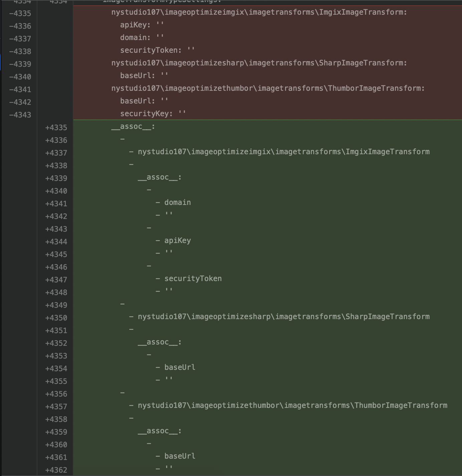Click added line number +4357
The width and height of the screenshot is (462, 476).
pyautogui.click(x=56, y=407)
